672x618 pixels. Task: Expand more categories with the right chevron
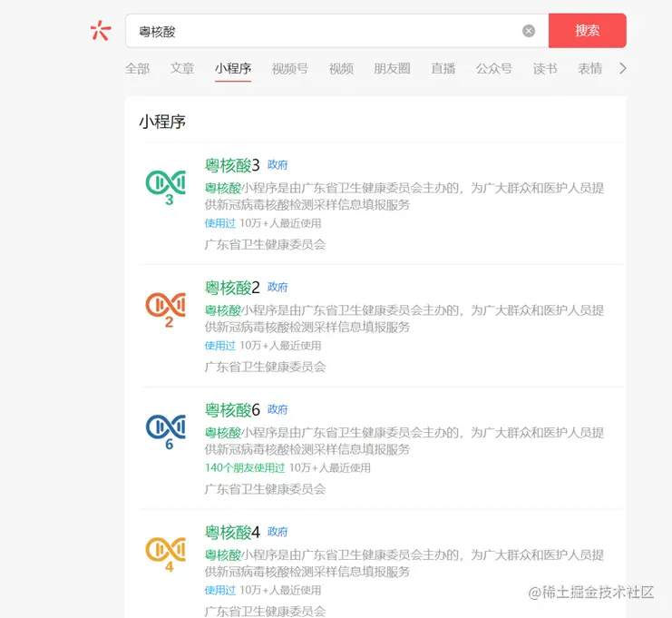623,68
